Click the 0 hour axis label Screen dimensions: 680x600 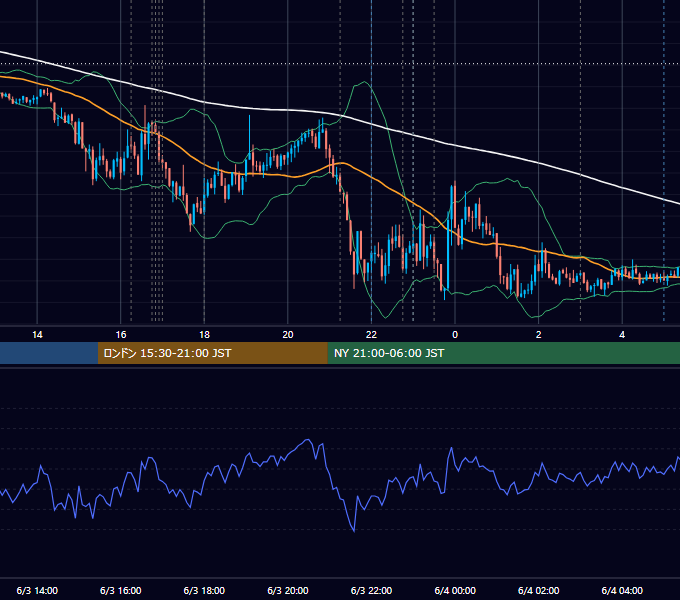455,335
